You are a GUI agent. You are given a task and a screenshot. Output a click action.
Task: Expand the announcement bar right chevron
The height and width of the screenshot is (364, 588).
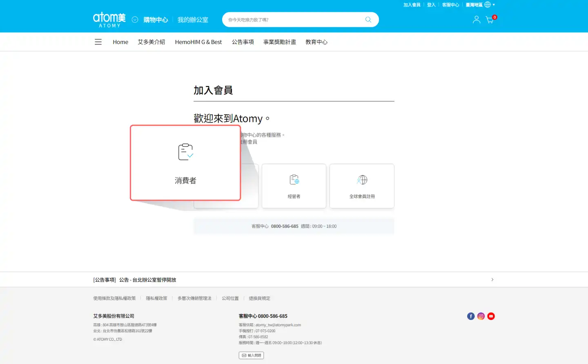[492, 280]
